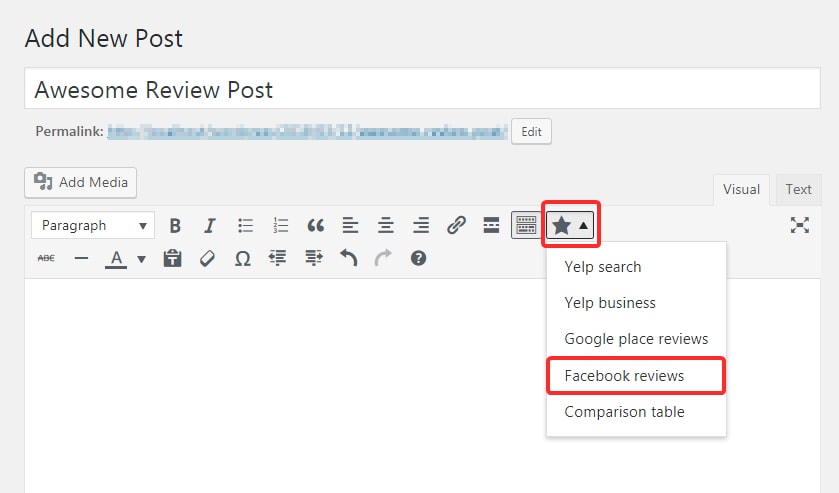839x493 pixels.
Task: Expand the text color picker arrow
Action: click(x=141, y=259)
